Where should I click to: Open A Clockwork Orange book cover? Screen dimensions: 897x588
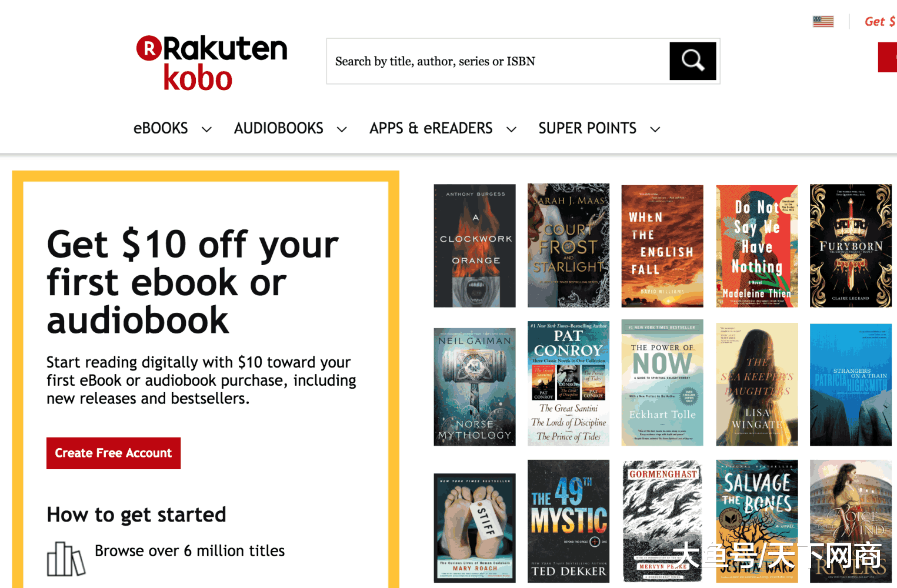pyautogui.click(x=475, y=246)
